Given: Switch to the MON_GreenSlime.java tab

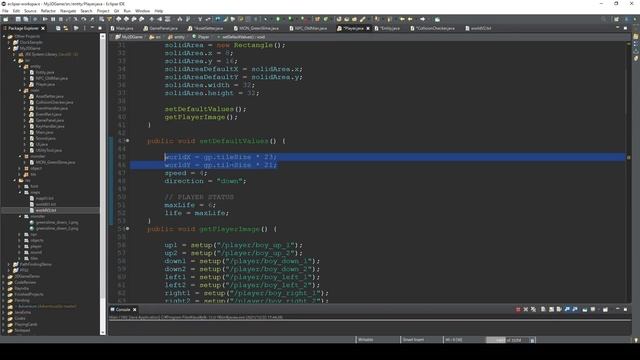Looking at the screenshot, I should click(x=256, y=28).
